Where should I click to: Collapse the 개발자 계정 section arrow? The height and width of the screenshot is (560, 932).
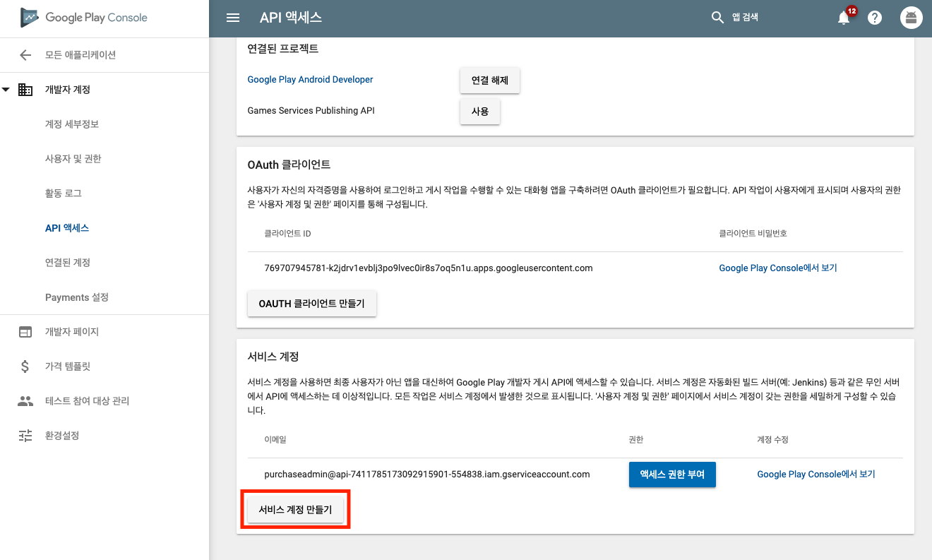(6, 90)
